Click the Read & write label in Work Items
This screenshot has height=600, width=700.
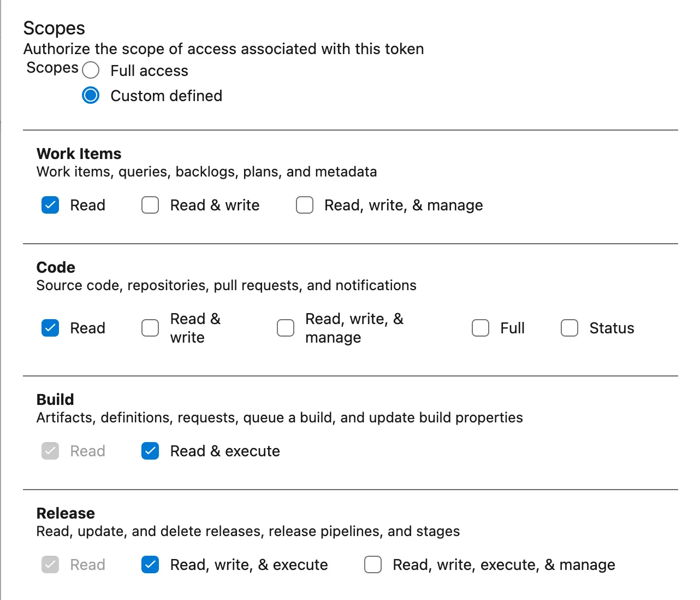click(x=215, y=205)
